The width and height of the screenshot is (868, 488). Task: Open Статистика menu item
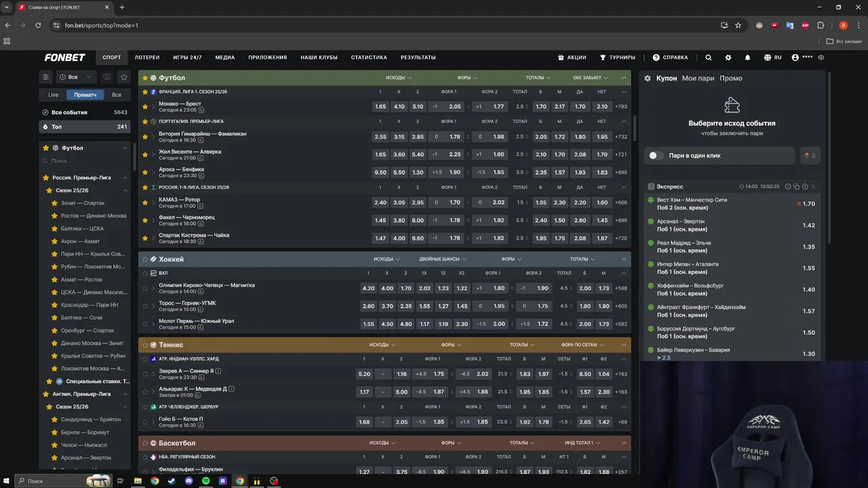pyautogui.click(x=369, y=58)
